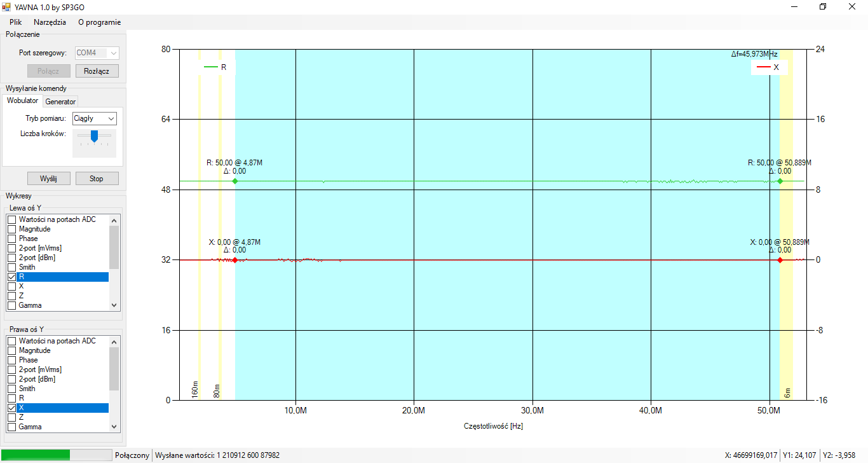Open the Port szeregowy COM4 dropdown

(97, 53)
